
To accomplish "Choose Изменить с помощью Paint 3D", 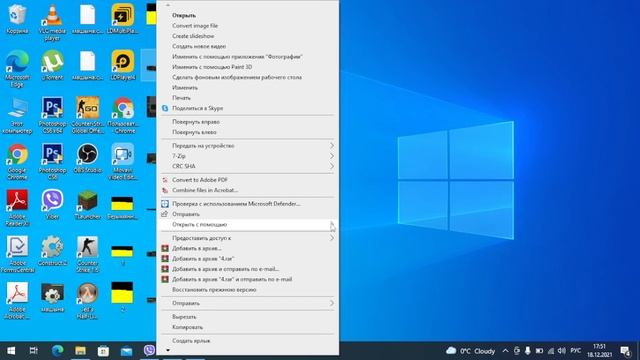I will tap(248, 67).
